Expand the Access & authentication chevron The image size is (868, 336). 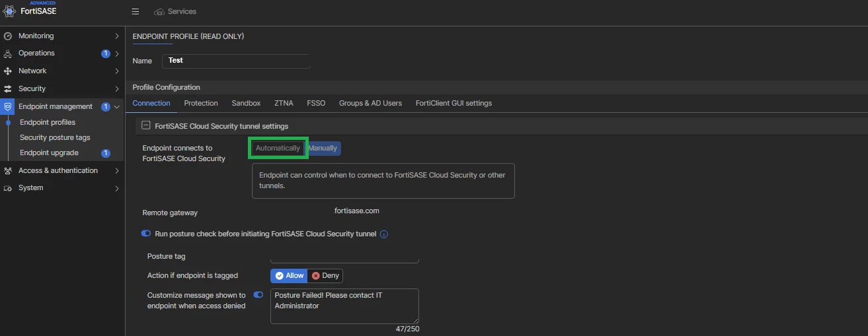click(x=117, y=170)
